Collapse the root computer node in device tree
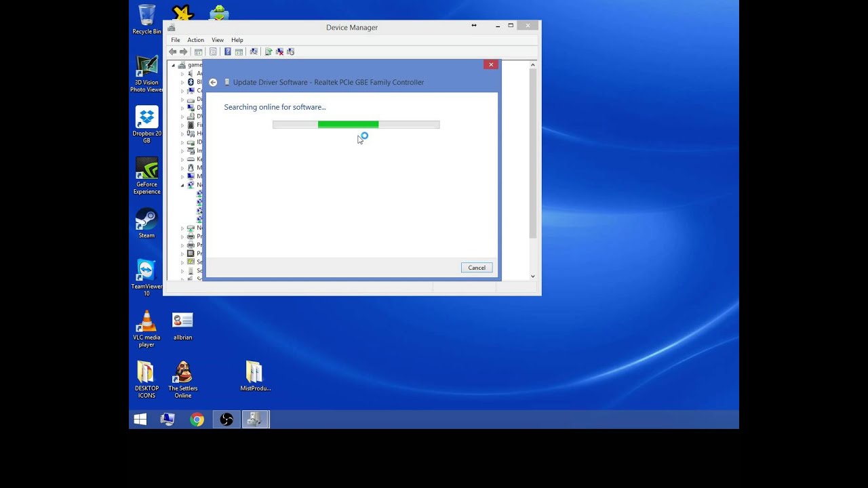Screen dimensions: 868x488 click(174, 65)
